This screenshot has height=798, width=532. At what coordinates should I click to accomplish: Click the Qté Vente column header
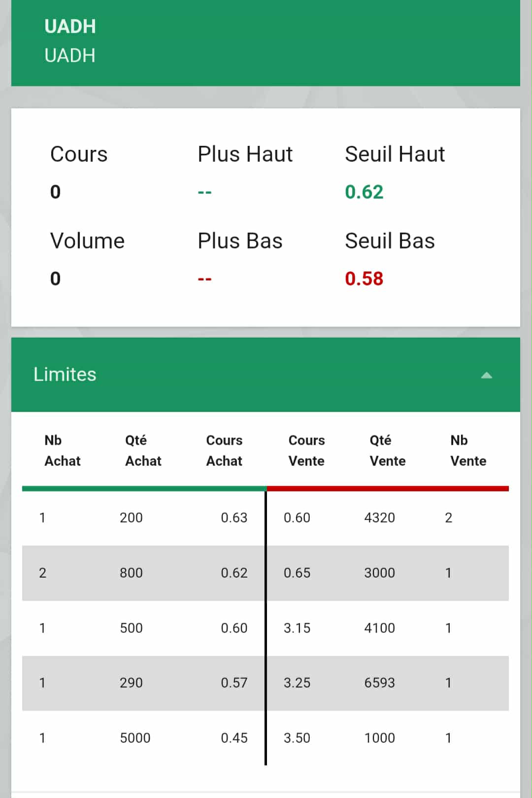pyautogui.click(x=388, y=451)
